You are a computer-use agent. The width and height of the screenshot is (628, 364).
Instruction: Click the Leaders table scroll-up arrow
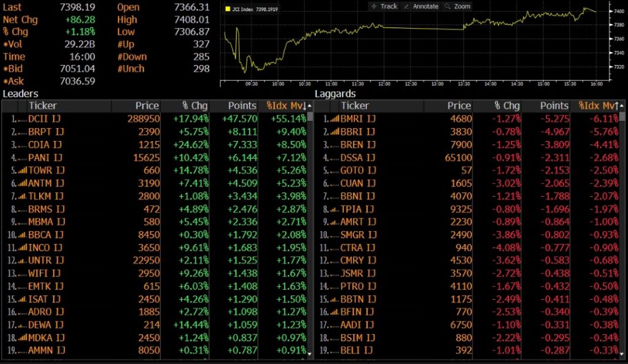pos(310,106)
